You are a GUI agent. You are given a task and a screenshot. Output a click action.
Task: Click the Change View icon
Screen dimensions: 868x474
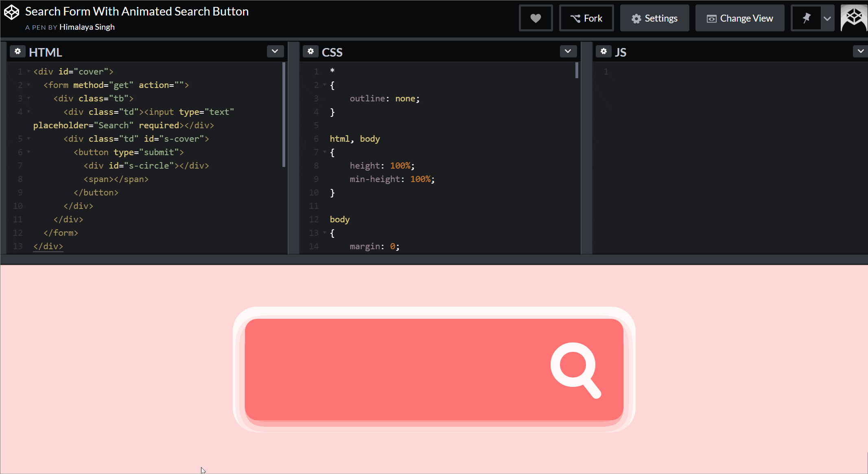[x=711, y=18]
